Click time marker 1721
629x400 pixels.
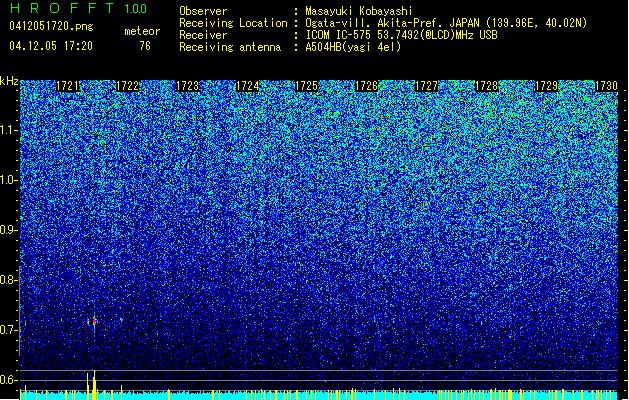pos(67,86)
